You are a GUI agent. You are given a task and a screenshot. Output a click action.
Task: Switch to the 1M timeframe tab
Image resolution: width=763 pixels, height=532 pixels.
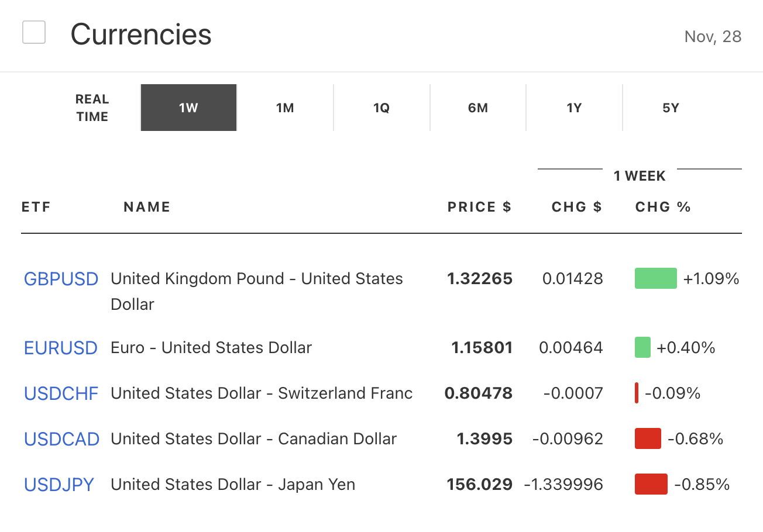tap(285, 108)
